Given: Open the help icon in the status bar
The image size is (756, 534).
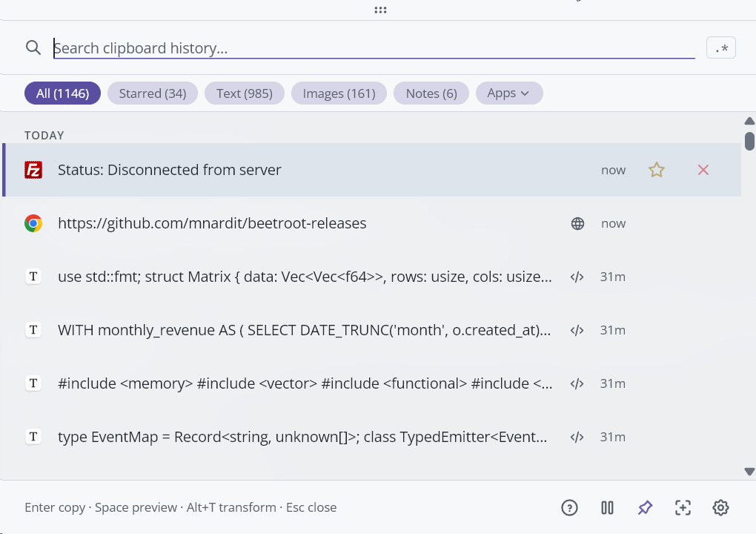Looking at the screenshot, I should coord(569,507).
